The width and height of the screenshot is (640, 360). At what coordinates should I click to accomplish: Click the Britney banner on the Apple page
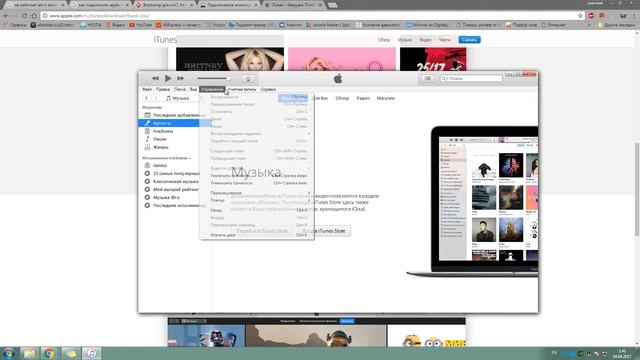(x=230, y=59)
